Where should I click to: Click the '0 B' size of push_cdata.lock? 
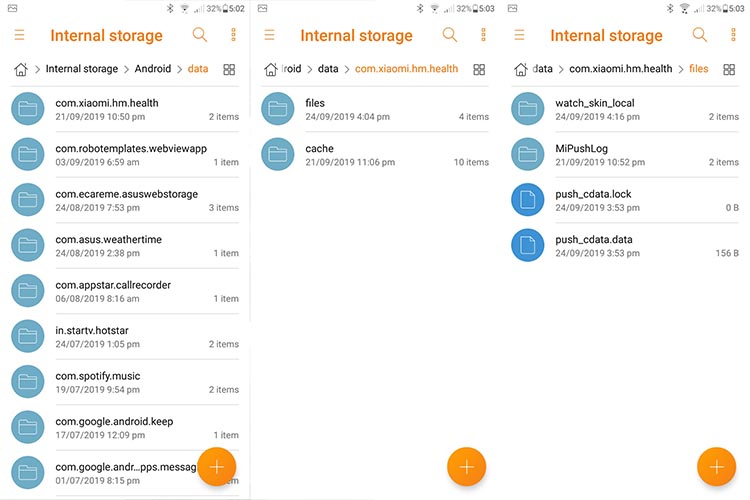tap(732, 208)
